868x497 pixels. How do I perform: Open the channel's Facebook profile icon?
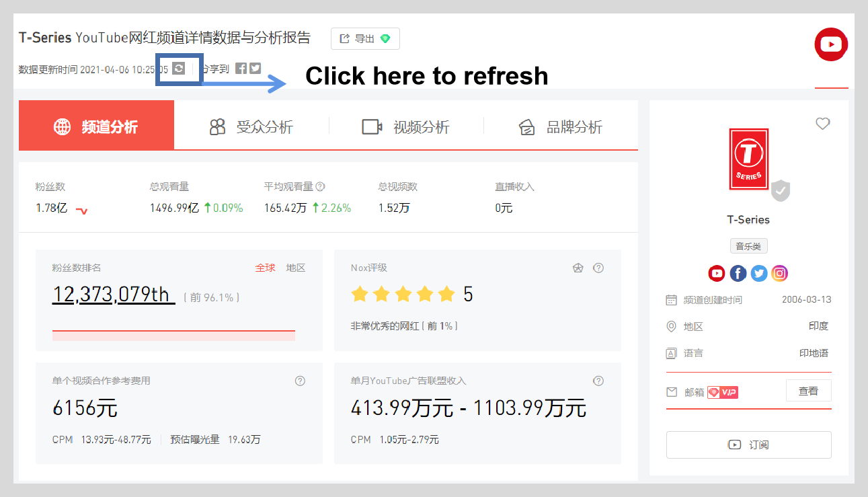[x=738, y=273]
